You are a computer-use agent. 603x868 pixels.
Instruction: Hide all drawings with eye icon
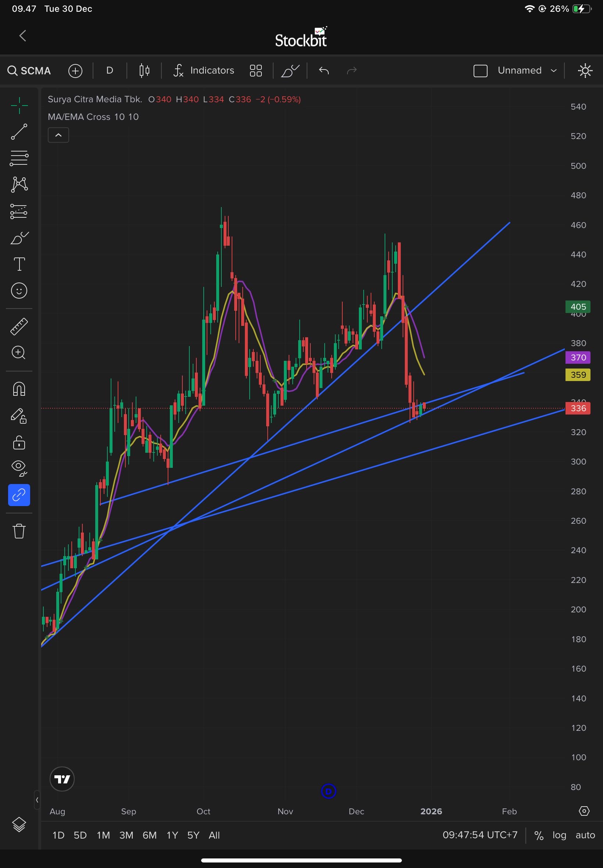tap(19, 469)
